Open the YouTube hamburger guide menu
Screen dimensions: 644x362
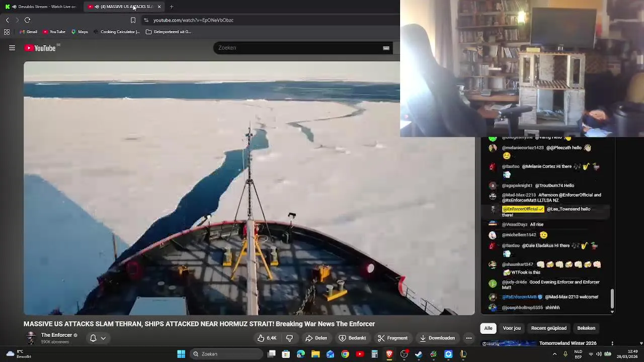click(x=12, y=48)
